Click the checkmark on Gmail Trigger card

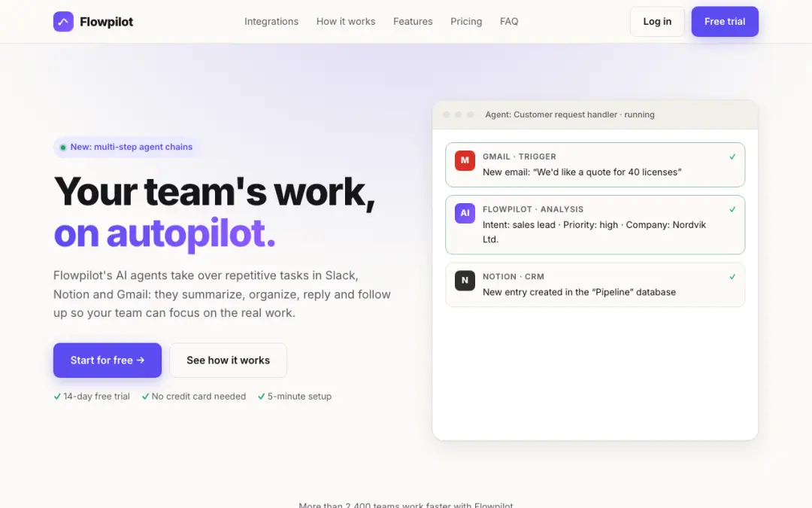[732, 157]
